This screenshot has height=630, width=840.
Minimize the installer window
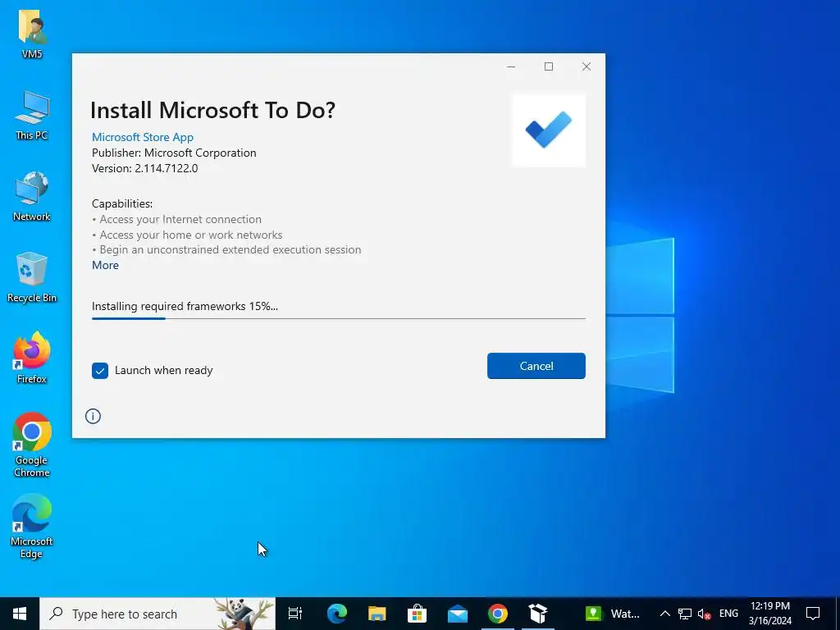[x=511, y=66]
